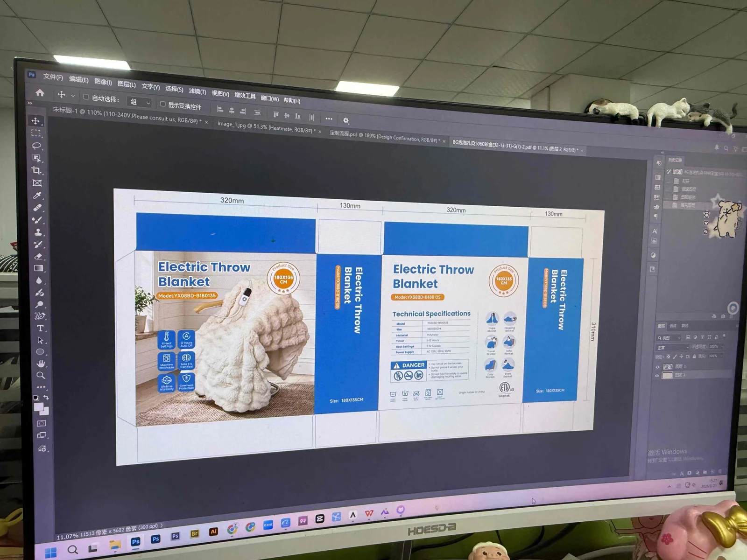
Task: Open the 编辑(E) menu
Action: (78, 79)
